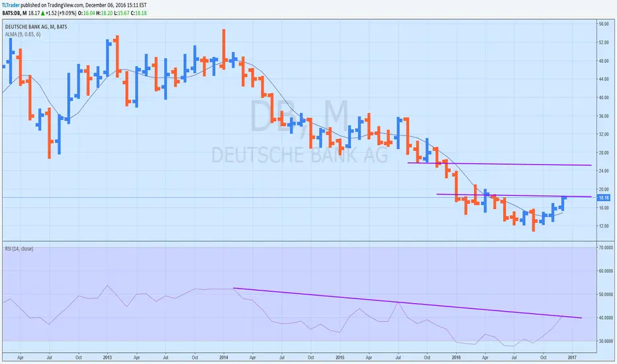617x364 pixels.
Task: Click the 32.00 price axis label
Action: [604, 134]
